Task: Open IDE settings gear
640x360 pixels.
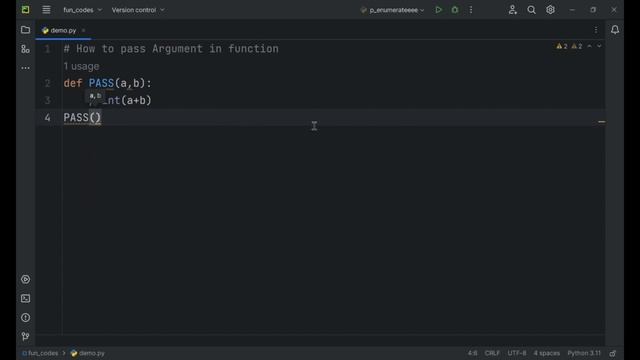Action: click(x=550, y=10)
